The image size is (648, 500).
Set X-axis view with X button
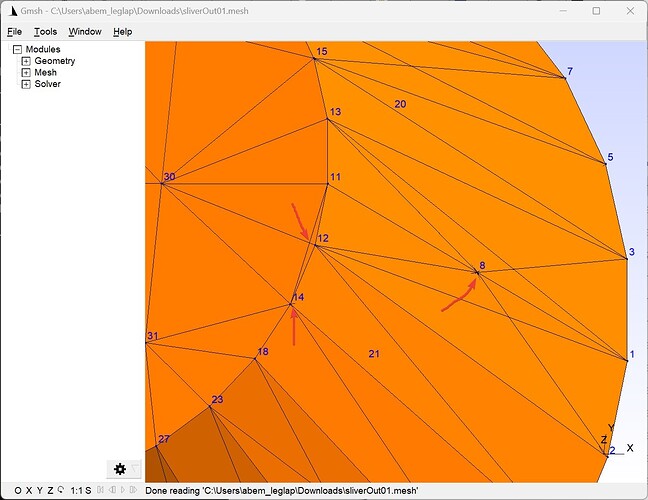point(29,490)
